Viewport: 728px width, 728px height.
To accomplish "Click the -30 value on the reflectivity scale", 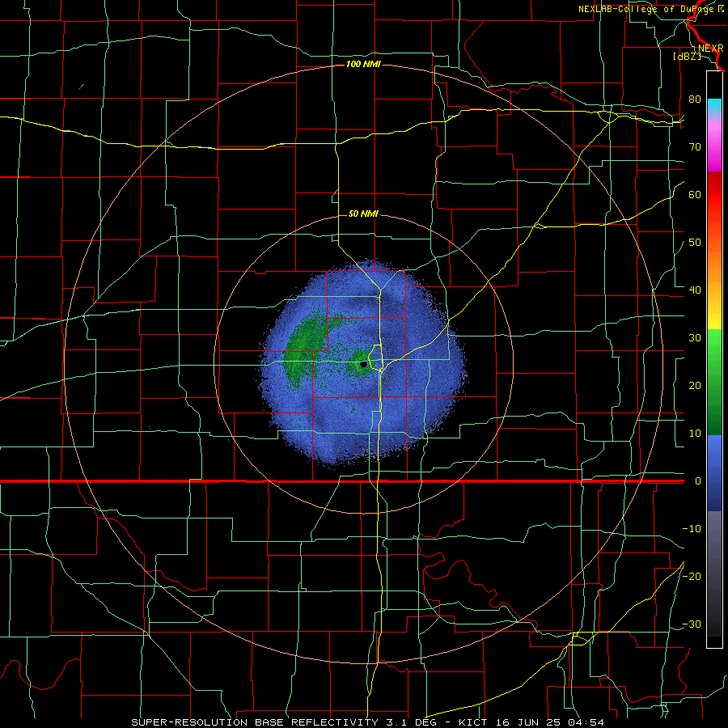I will click(x=692, y=624).
